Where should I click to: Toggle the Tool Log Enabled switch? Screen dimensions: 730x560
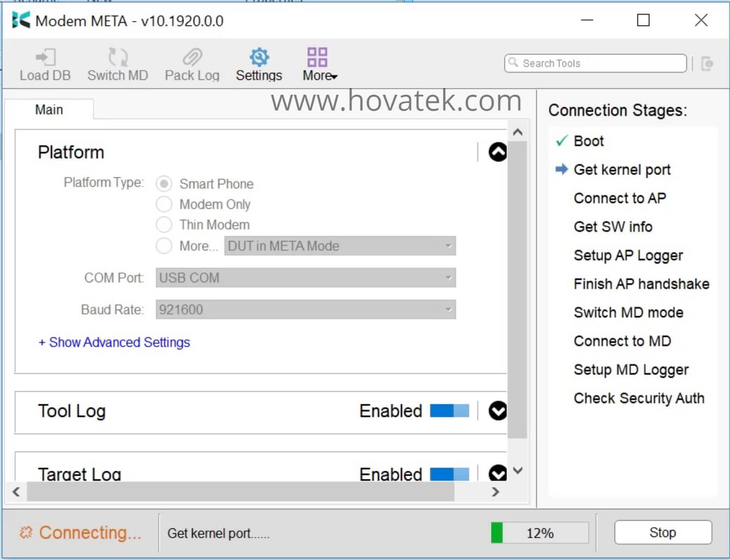tap(448, 410)
